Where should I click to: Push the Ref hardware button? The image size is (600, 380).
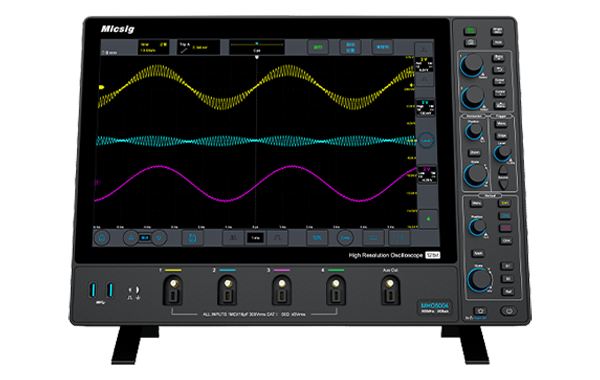pos(508,292)
